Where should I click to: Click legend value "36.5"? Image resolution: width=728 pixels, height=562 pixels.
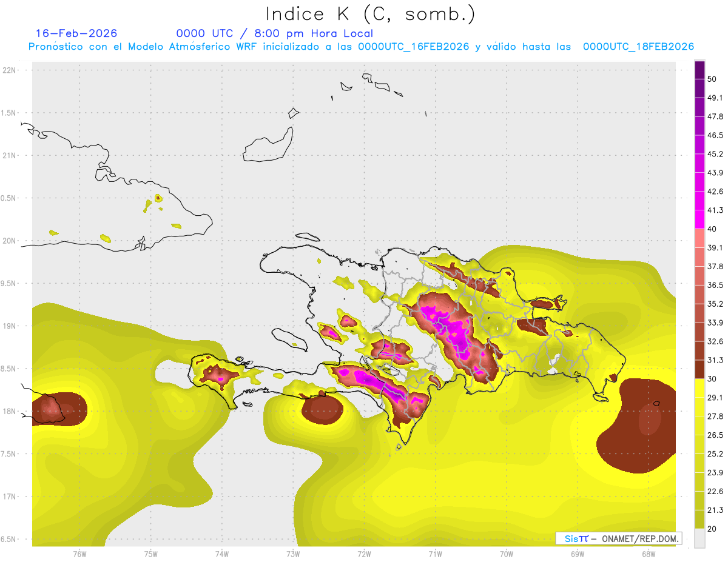point(715,285)
